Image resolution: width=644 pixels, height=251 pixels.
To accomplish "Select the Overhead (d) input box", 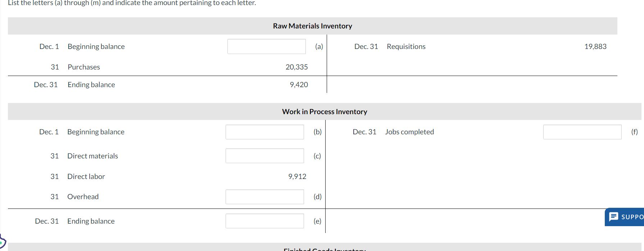I will pos(264,197).
